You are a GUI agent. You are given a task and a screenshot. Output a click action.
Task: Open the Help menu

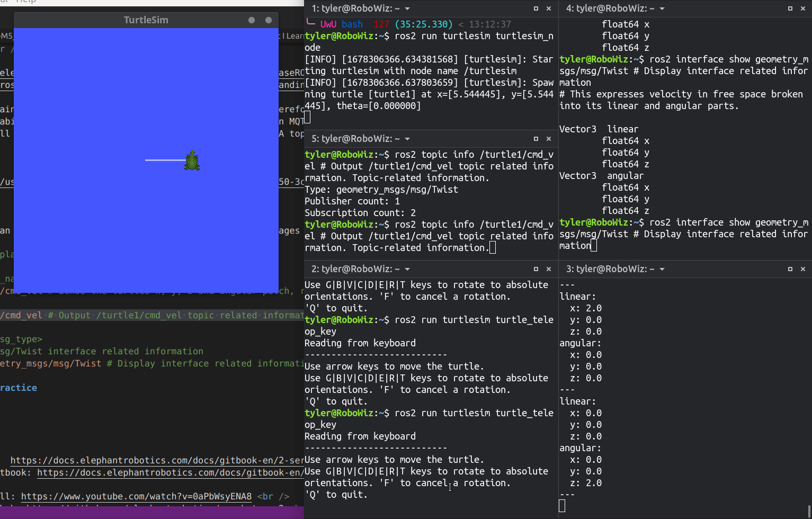pyautogui.click(x=24, y=2)
